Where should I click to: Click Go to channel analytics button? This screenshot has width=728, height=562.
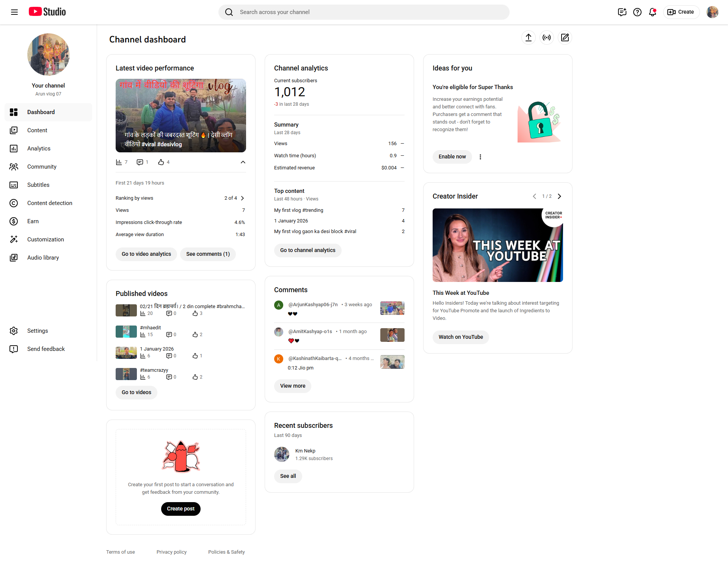[x=308, y=250]
